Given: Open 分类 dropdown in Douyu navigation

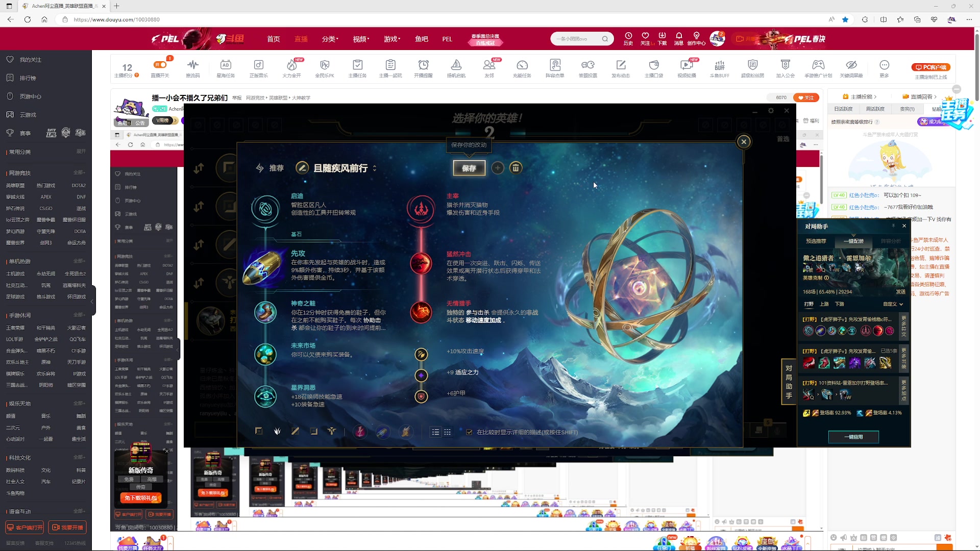Looking at the screenshot, I should pyautogui.click(x=330, y=39).
